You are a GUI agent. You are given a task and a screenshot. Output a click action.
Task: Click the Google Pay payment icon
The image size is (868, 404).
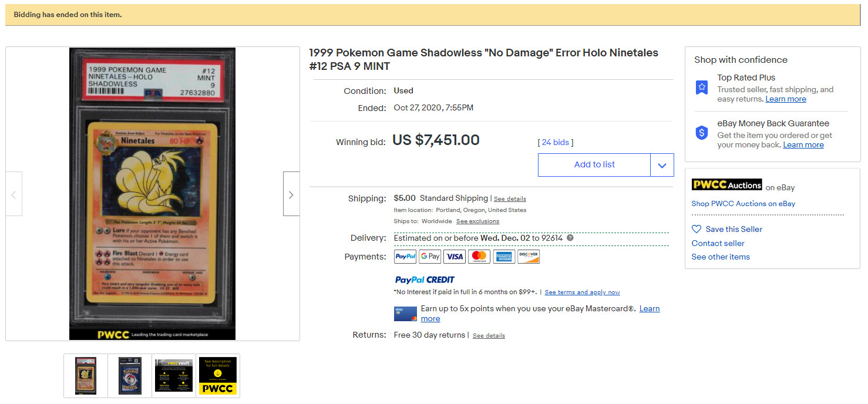430,257
